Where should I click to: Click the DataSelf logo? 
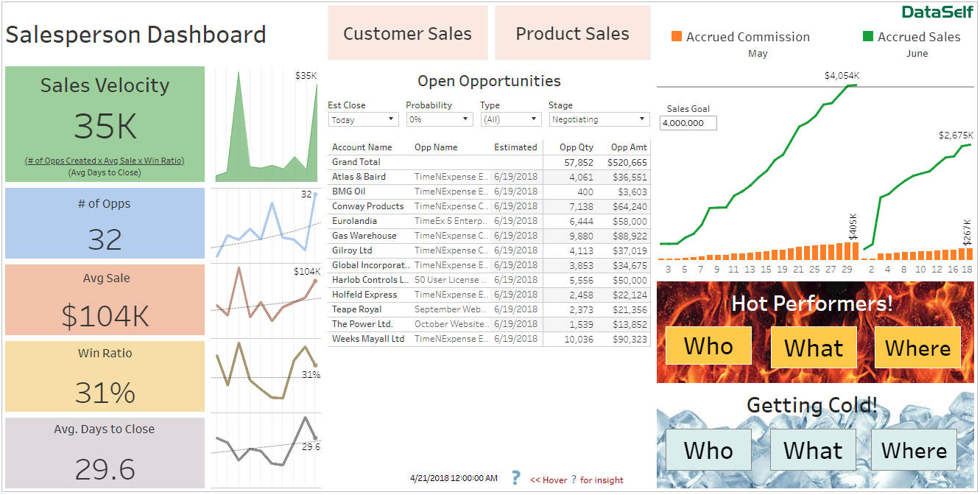coord(937,12)
